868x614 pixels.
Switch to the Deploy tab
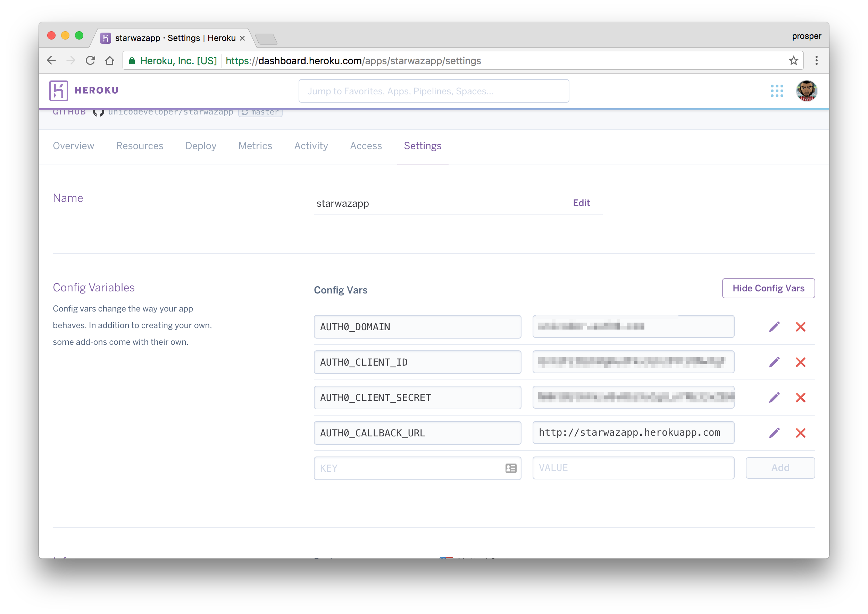(201, 146)
